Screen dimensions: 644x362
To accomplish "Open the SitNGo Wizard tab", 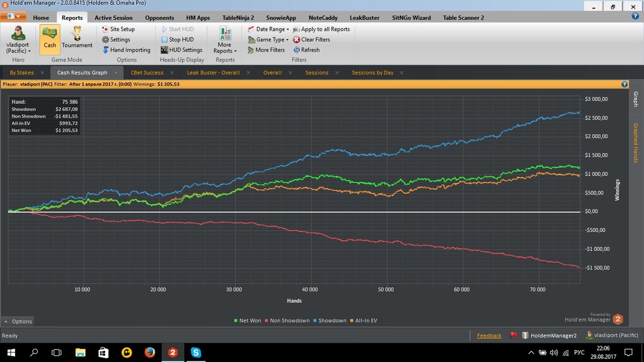I will pos(412,18).
